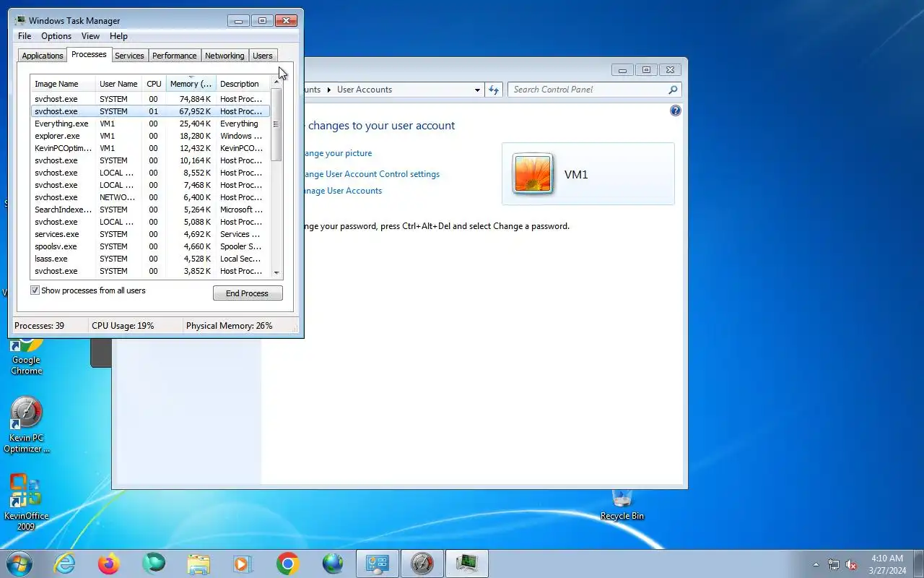
Task: Switch to the Users tab
Action: click(x=263, y=56)
